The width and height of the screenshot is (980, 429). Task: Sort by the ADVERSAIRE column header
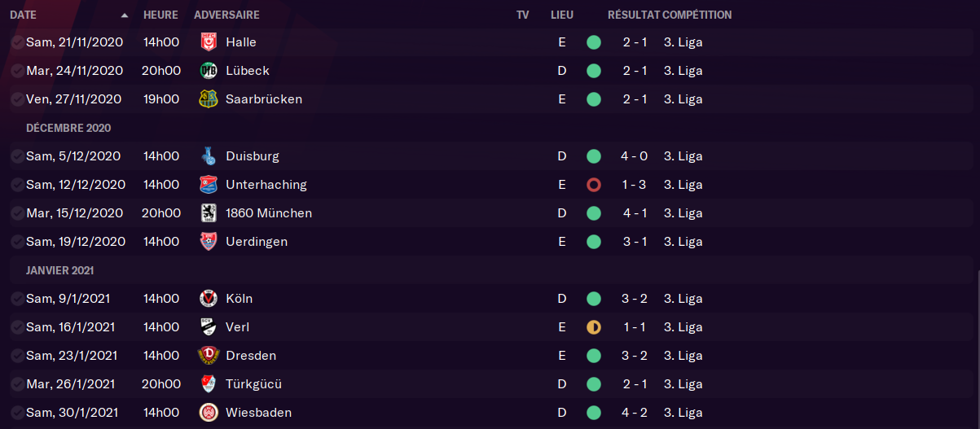pos(226,15)
